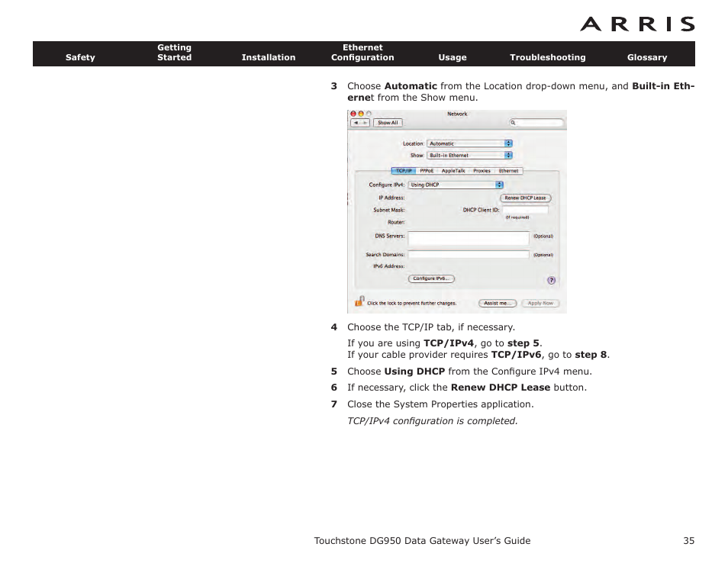Click the Show All button
This screenshot has height=563, width=728.
coord(388,123)
